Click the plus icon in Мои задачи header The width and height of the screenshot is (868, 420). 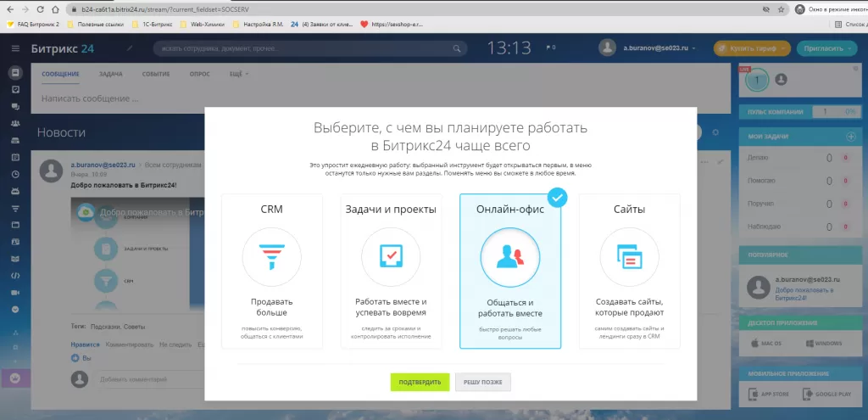click(851, 137)
